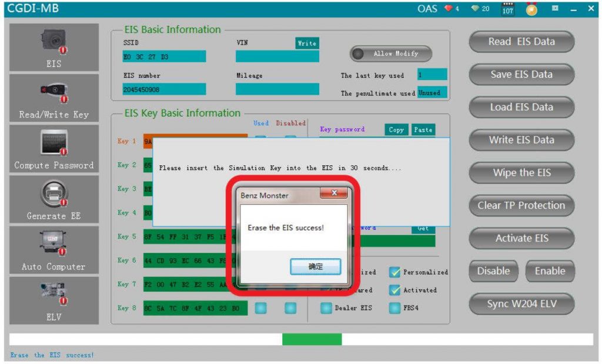Click the progress bar green indicator
Screen dimensions: 602x364
(312, 339)
